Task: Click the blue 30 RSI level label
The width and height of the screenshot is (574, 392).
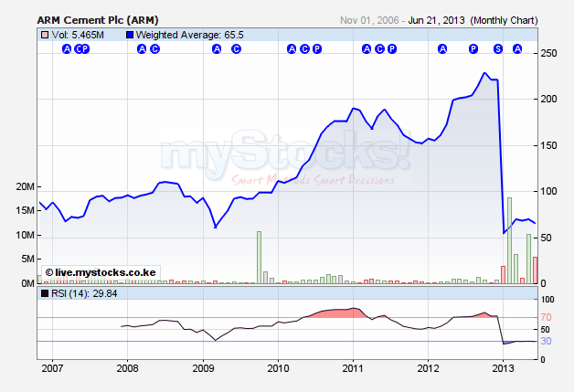Action: point(546,341)
